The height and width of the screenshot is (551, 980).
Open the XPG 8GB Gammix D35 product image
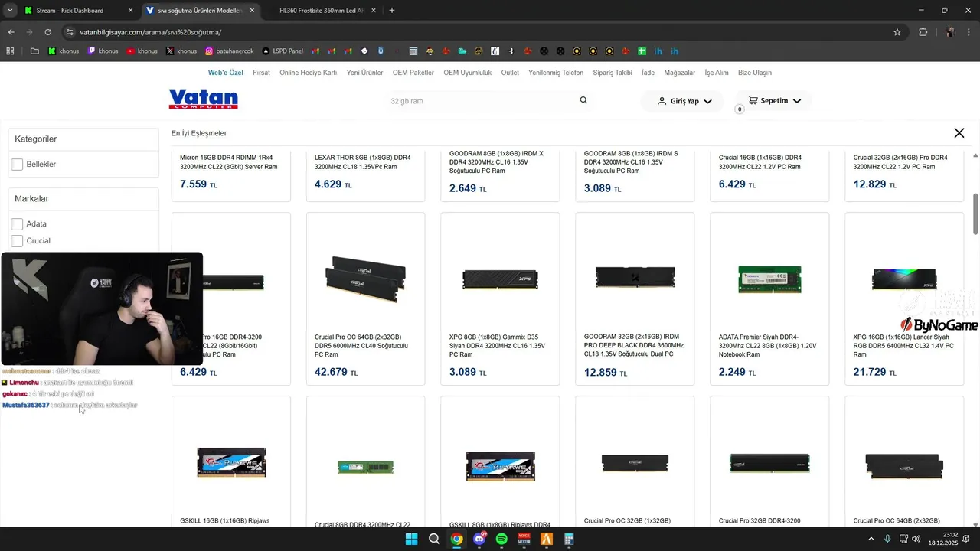coord(500,280)
